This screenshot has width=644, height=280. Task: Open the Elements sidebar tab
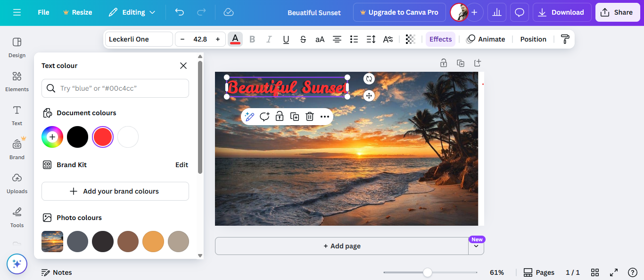17,81
